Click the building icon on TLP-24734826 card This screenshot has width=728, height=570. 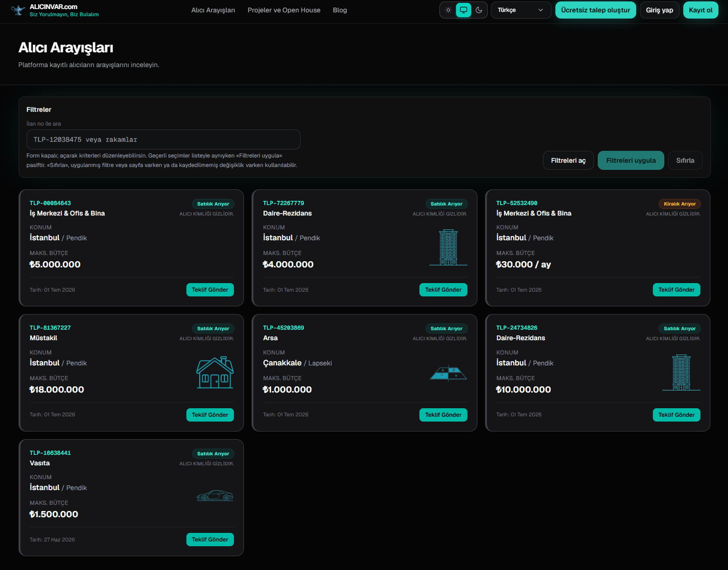681,373
